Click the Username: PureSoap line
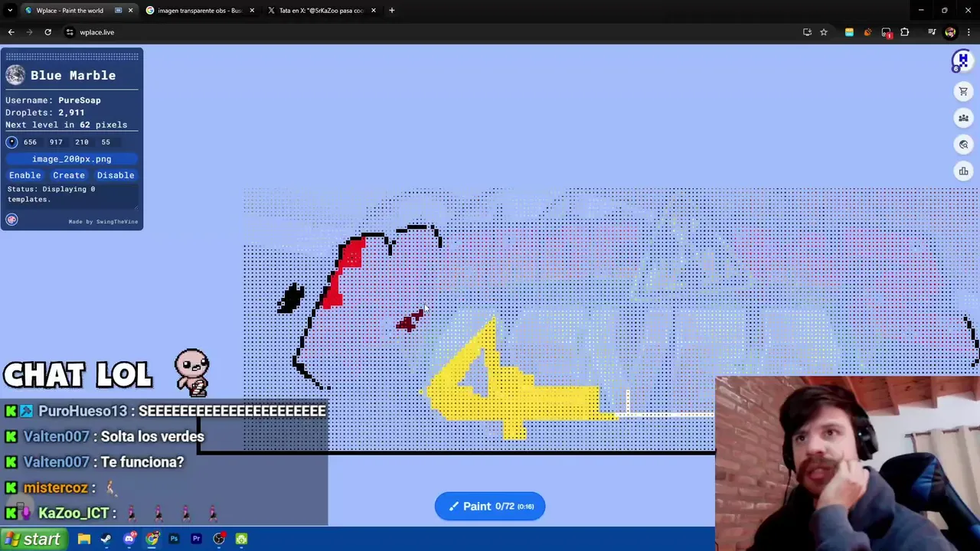Image resolution: width=980 pixels, height=551 pixels. click(53, 100)
